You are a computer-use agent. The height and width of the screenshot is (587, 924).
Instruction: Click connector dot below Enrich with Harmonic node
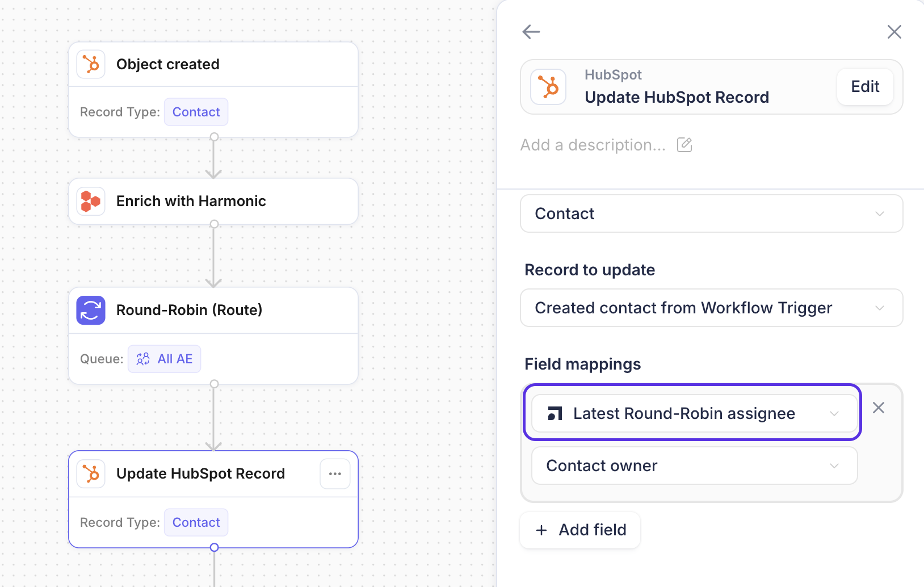tap(214, 224)
